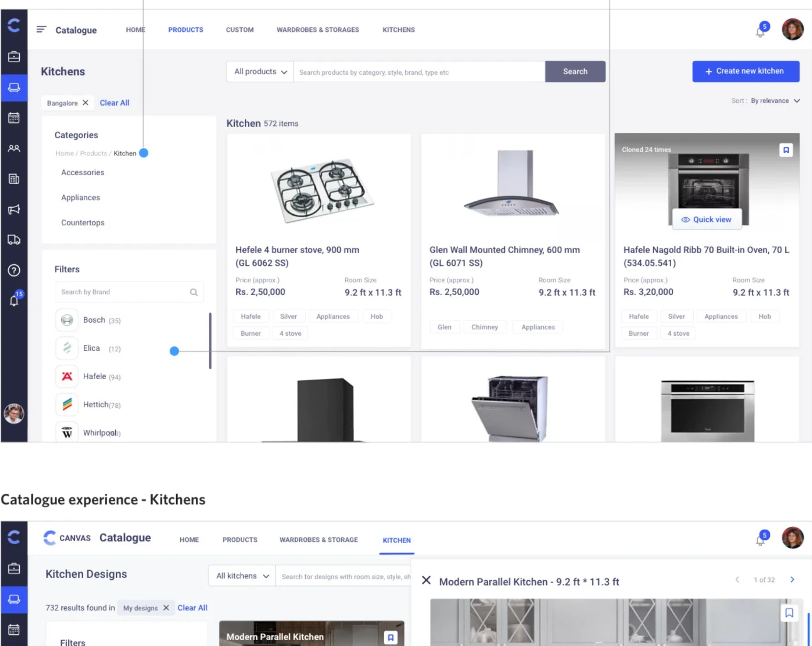
Task: Select the Elica brand filter
Action: click(x=89, y=348)
